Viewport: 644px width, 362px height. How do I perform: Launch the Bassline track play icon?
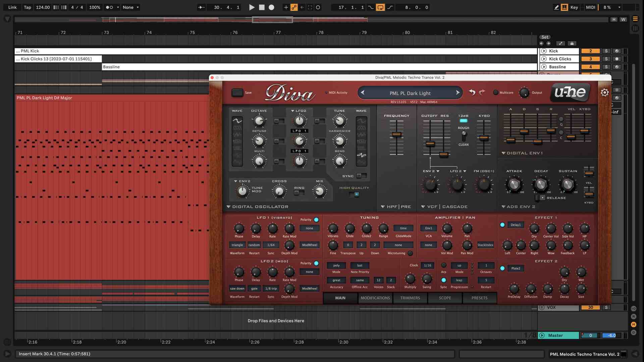(x=544, y=67)
